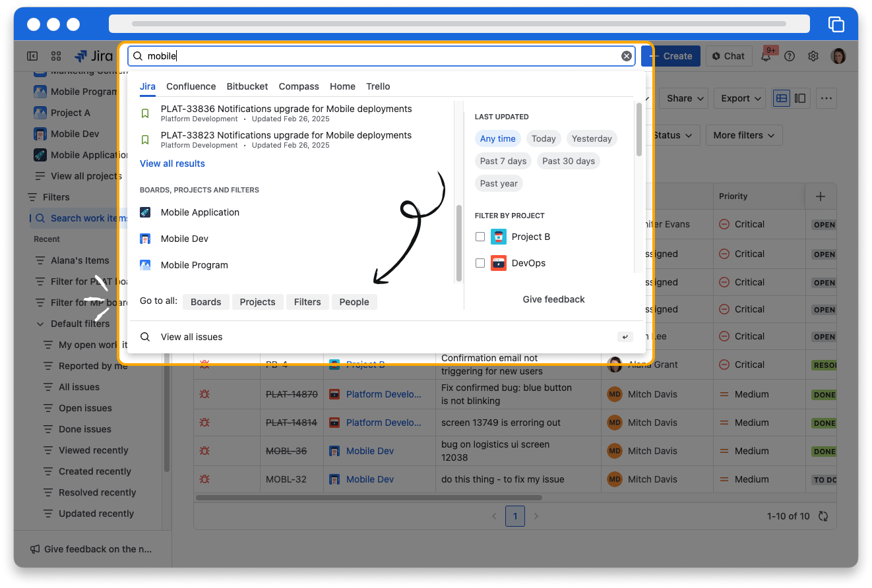This screenshot has height=588, width=872.
Task: Collapse the sidebar with the panel icon
Action: (32, 56)
